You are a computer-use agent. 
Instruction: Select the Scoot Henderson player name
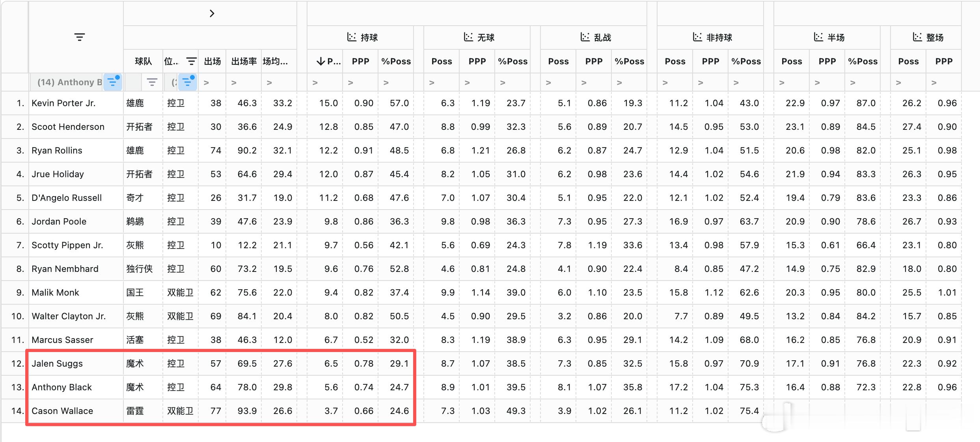click(68, 127)
